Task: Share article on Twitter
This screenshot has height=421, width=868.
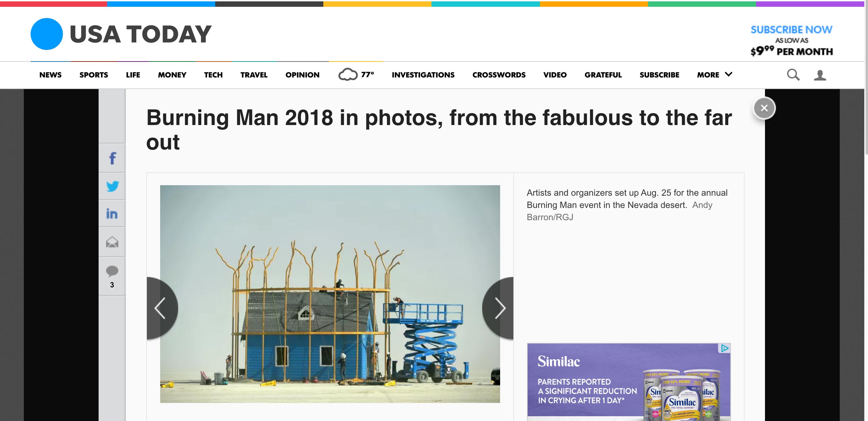Action: click(x=112, y=186)
